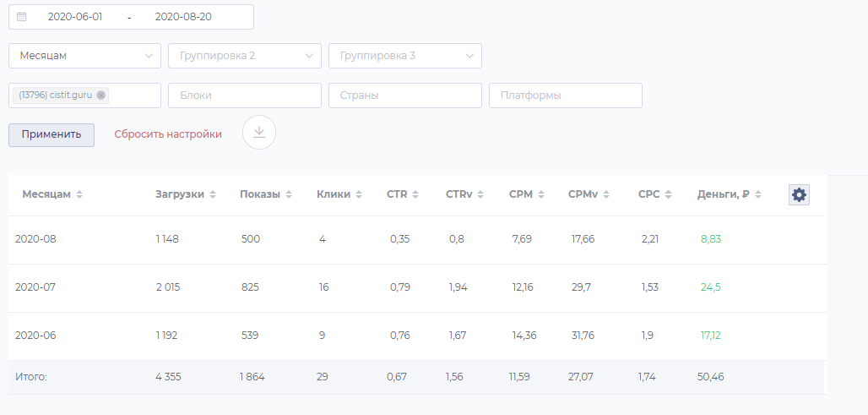Click the Блоки filter input field
This screenshot has width=868, height=415.
[x=245, y=96]
